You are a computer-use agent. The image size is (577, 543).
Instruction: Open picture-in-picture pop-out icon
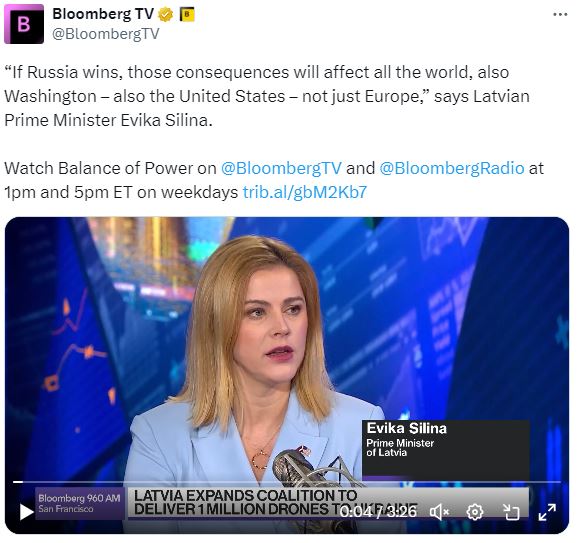click(511, 512)
